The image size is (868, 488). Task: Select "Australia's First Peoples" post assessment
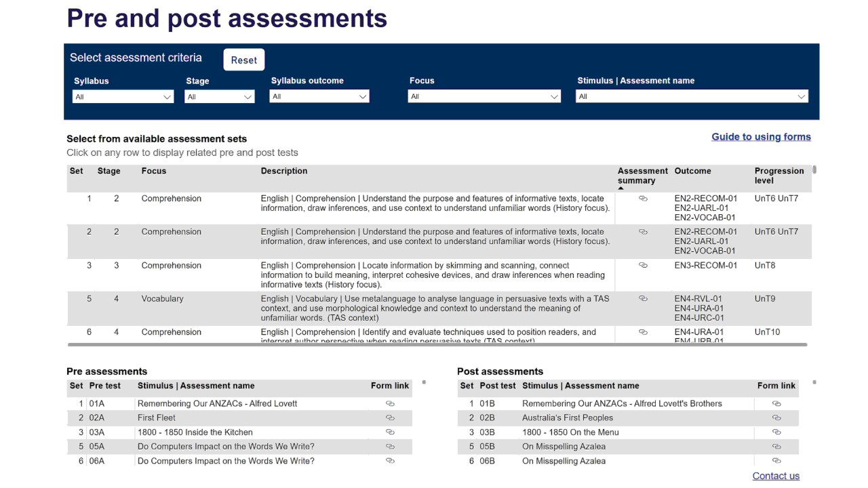tap(567, 418)
